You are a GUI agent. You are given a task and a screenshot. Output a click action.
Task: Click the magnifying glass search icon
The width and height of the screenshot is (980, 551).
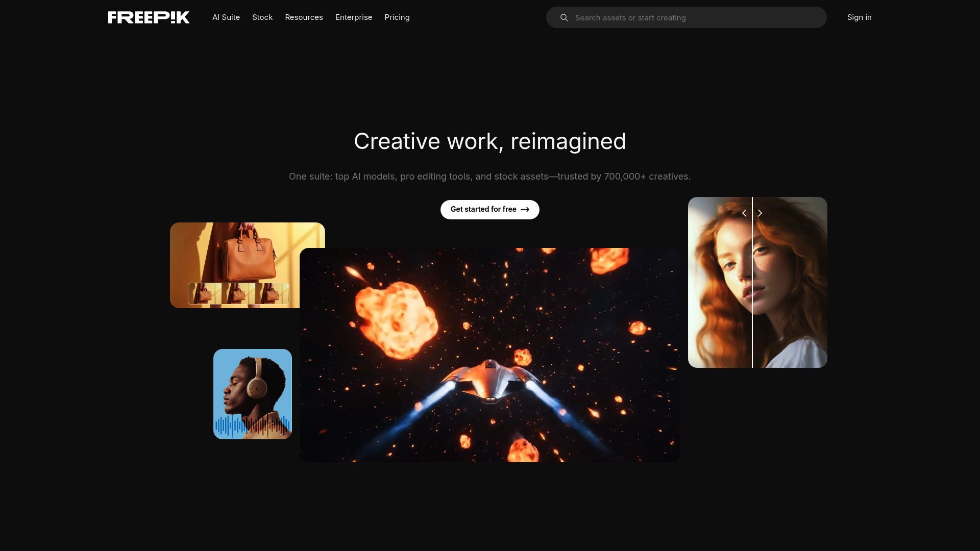coord(564,18)
